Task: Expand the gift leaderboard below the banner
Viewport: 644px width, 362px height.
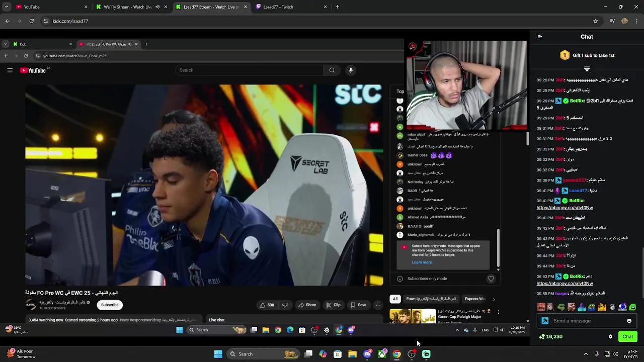Action: (587, 69)
